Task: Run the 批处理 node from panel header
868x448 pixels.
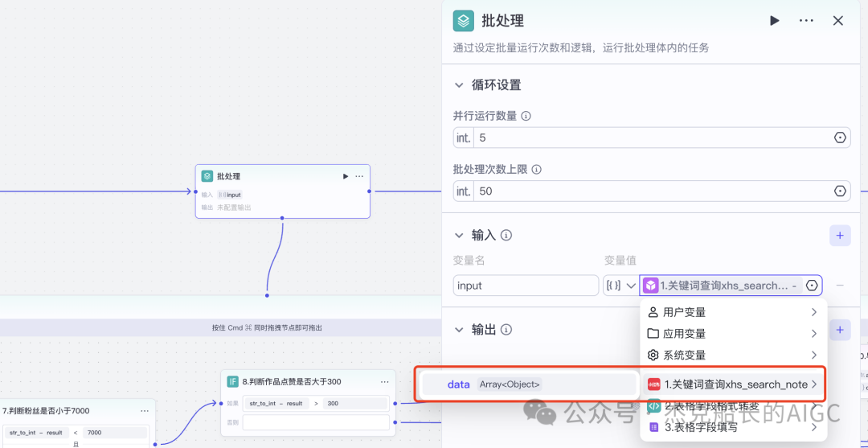Action: click(x=775, y=20)
